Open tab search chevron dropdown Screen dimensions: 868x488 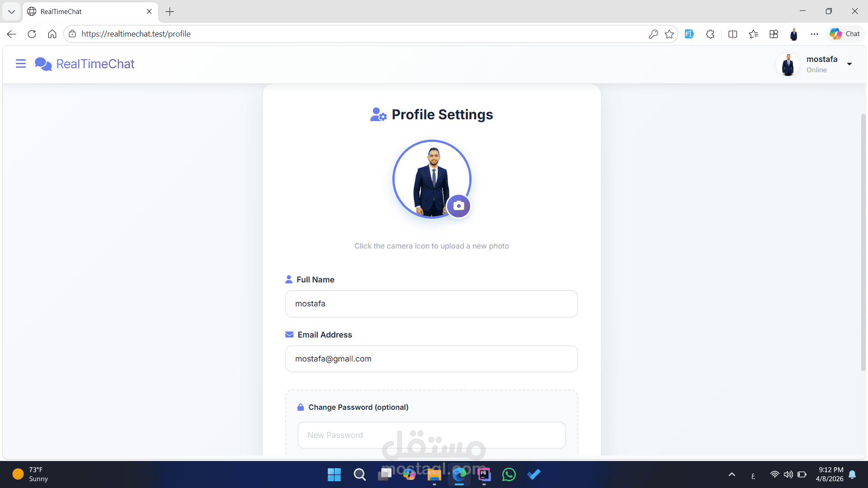point(11,12)
